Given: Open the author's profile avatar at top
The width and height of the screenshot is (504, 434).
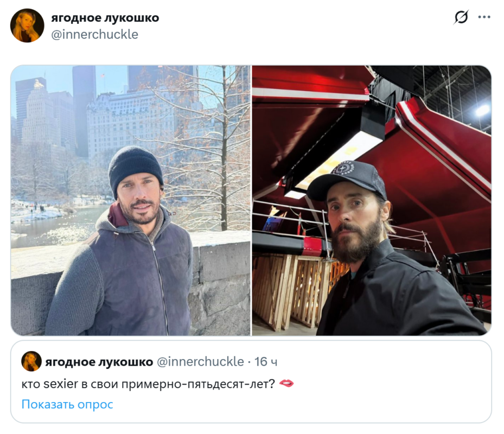Looking at the screenshot, I should coord(27,25).
